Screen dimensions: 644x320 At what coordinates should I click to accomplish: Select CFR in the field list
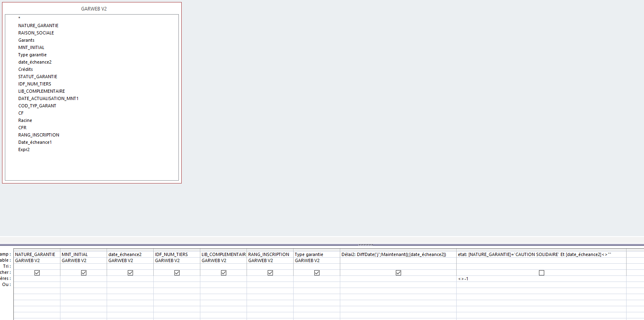point(22,128)
